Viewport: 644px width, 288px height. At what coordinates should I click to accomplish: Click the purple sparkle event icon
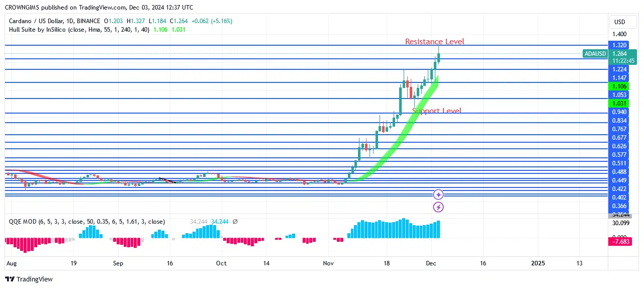click(438, 195)
